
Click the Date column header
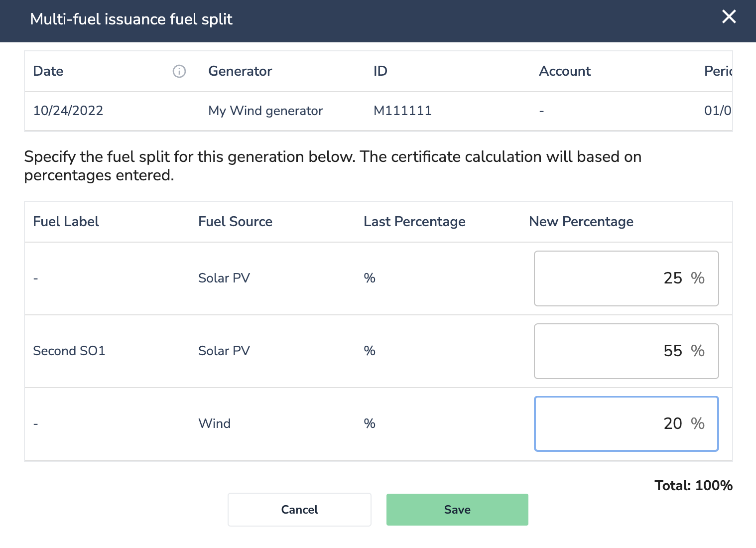click(x=48, y=71)
